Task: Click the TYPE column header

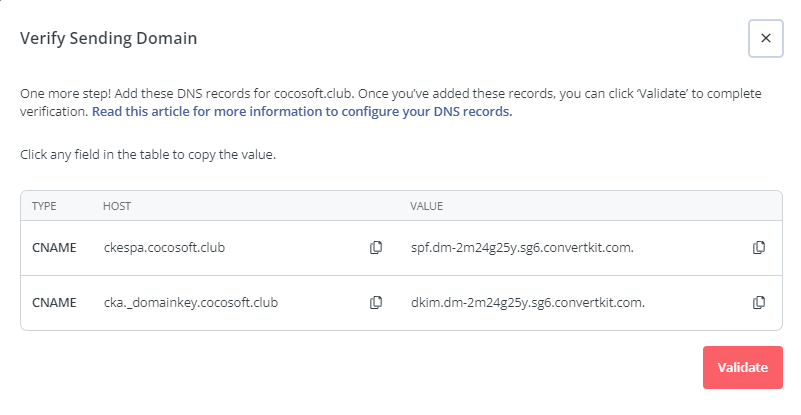Action: [x=44, y=206]
